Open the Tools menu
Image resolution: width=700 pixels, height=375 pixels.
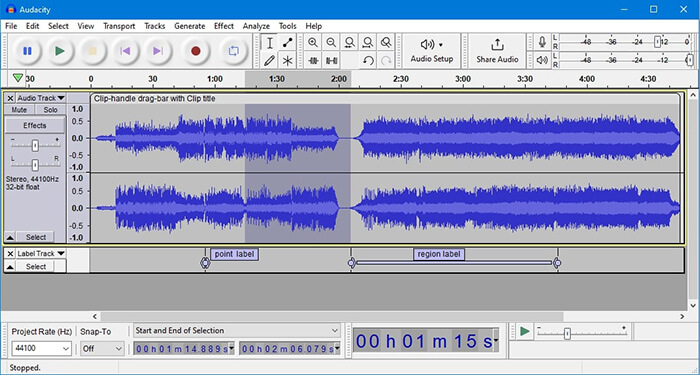point(288,26)
